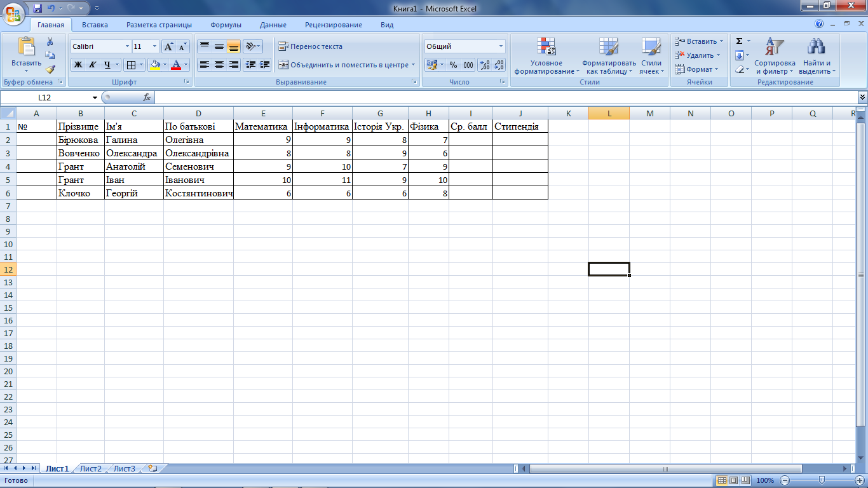Open the Calibri font name dropdown
The image size is (868, 488).
click(x=126, y=46)
